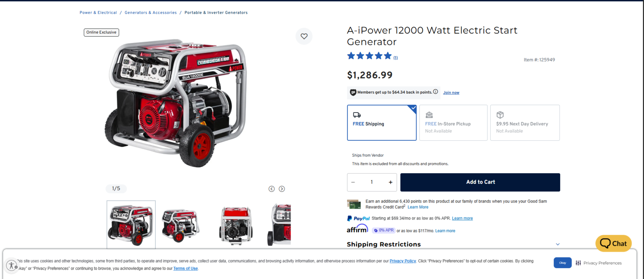Show next product image with right arrow
644x279 pixels.
point(282,189)
